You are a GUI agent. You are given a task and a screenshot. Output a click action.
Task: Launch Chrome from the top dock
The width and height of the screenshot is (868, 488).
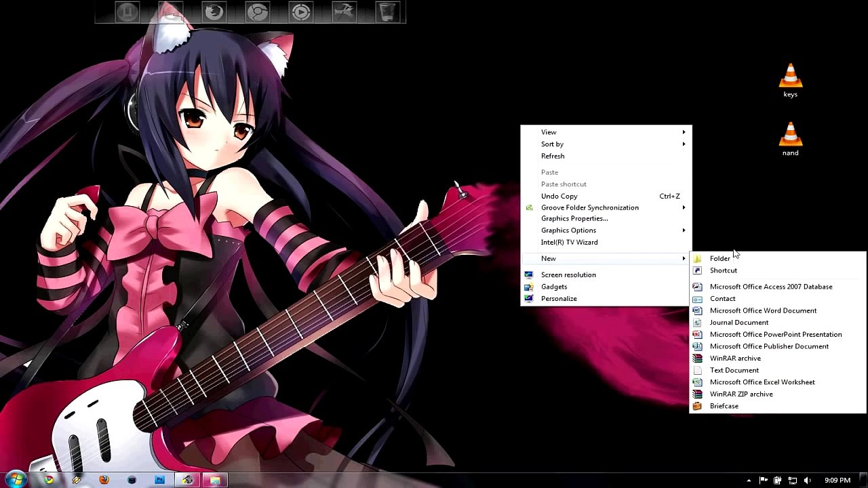[x=257, y=12]
